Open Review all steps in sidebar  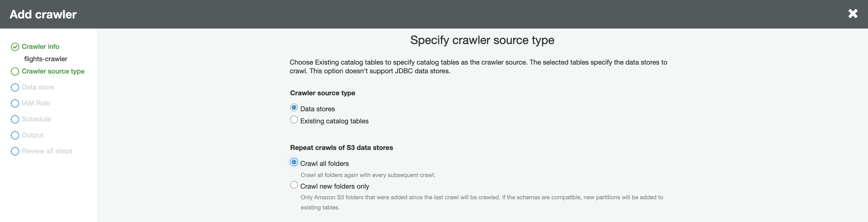pos(47,151)
